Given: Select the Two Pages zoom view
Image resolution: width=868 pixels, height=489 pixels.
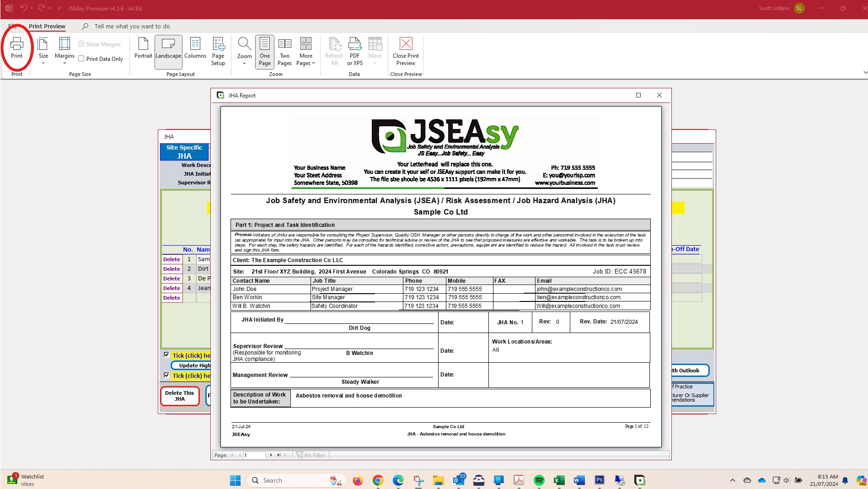Looking at the screenshot, I should tap(284, 50).
